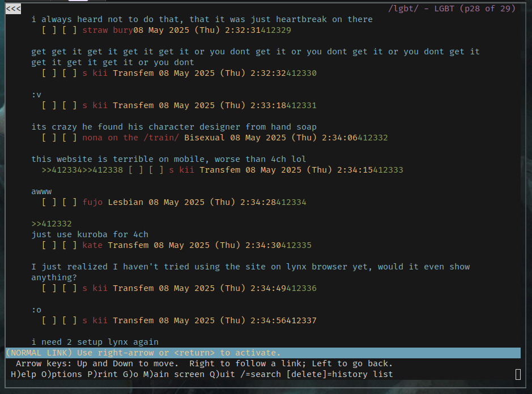Click the ':o' post text
Image resolution: width=532 pixels, height=394 pixels.
coord(36,310)
